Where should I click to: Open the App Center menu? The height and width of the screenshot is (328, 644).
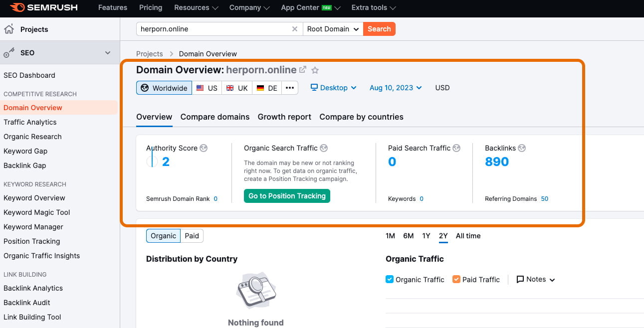(x=311, y=7)
